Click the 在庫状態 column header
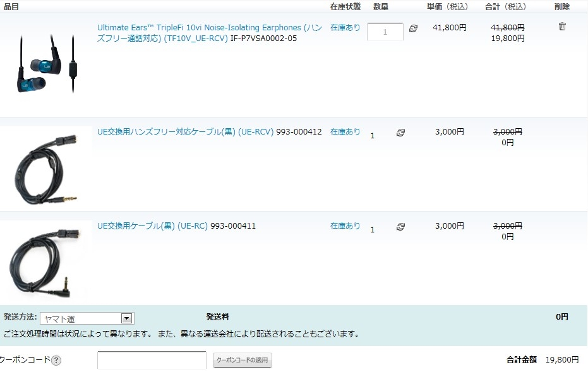This screenshot has width=588, height=372. click(345, 7)
